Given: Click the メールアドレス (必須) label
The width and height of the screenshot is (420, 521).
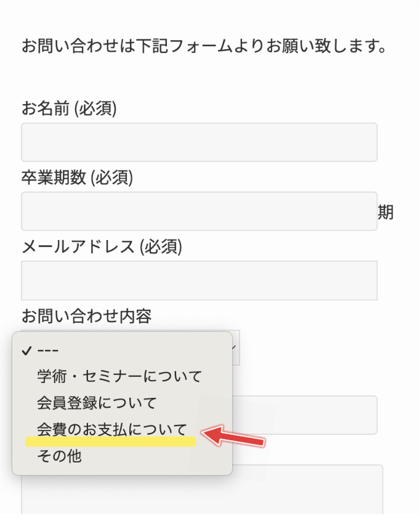Looking at the screenshot, I should coord(102,247).
